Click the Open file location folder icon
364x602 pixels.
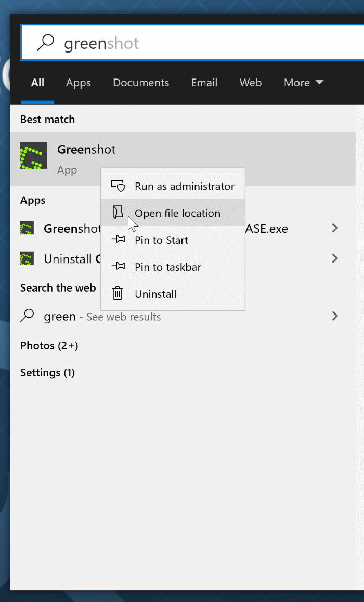coord(118,212)
